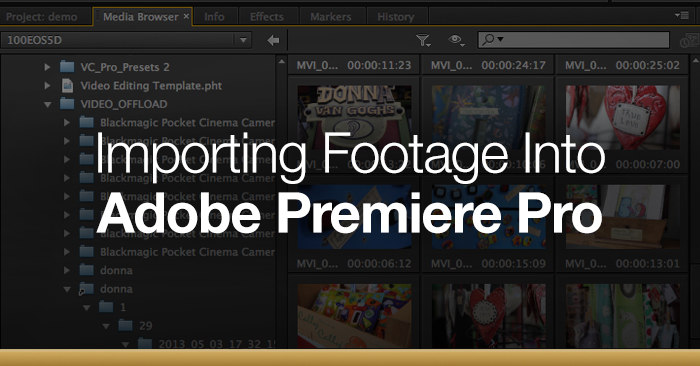Image resolution: width=700 pixels, height=366 pixels.
Task: Expand the Video Editing Template.pht arrow
Action: [47, 85]
